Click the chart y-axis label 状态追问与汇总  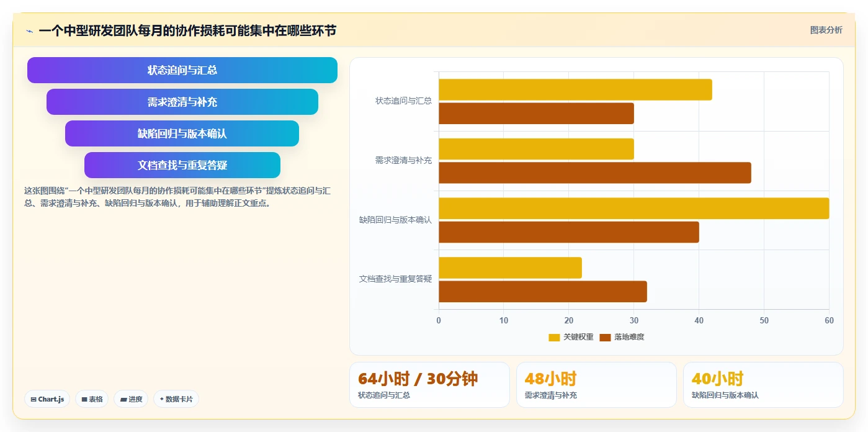(x=403, y=101)
